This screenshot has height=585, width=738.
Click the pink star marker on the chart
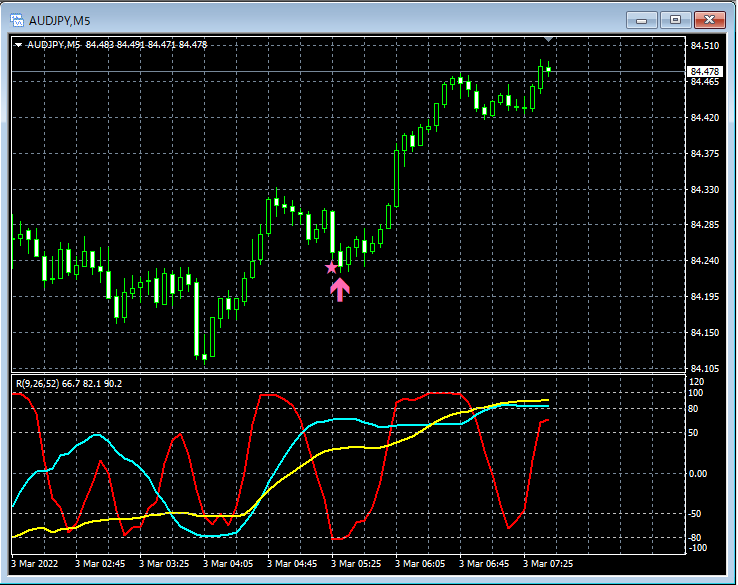[x=331, y=267]
